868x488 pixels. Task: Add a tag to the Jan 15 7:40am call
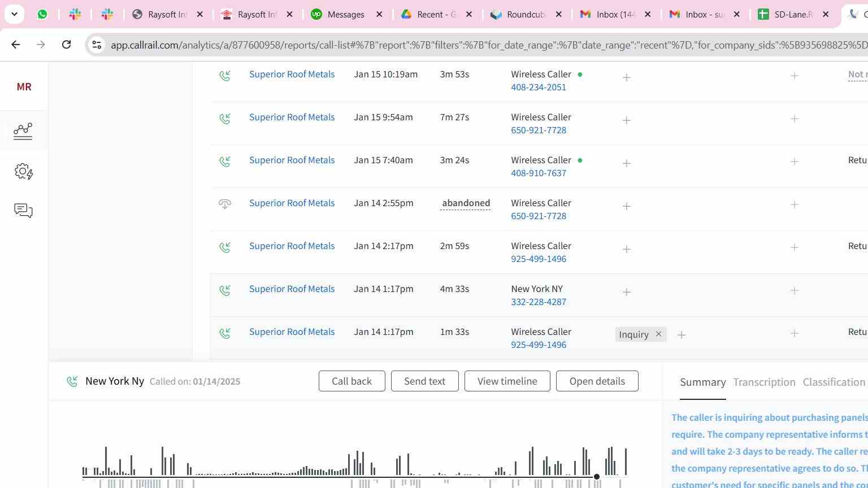626,163
